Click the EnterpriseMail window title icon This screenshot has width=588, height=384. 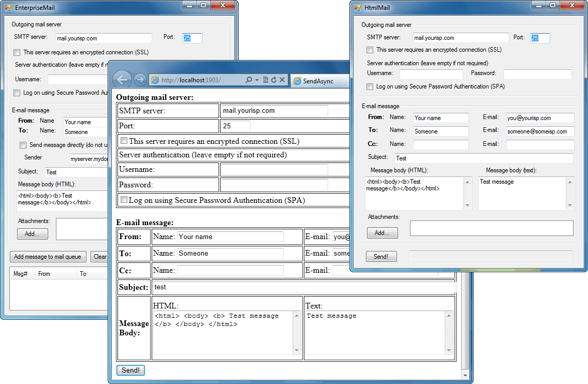pos(8,7)
